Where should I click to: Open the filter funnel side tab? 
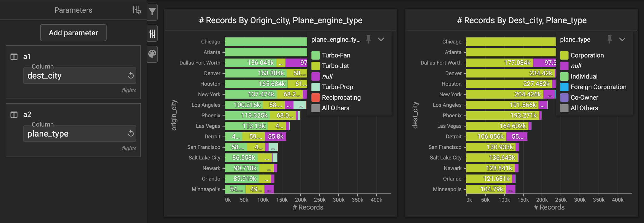point(152,12)
